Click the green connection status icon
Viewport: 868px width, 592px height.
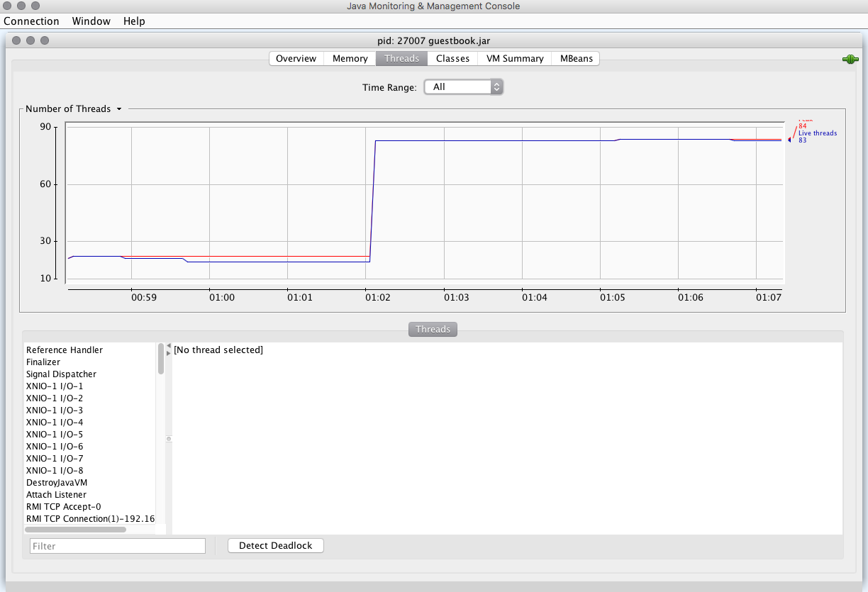point(850,60)
